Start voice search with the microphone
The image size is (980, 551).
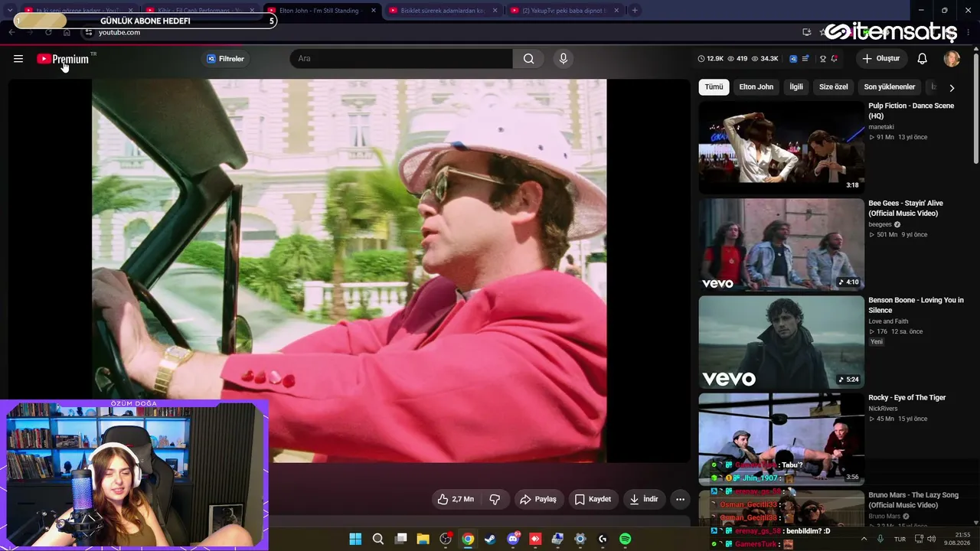(563, 59)
